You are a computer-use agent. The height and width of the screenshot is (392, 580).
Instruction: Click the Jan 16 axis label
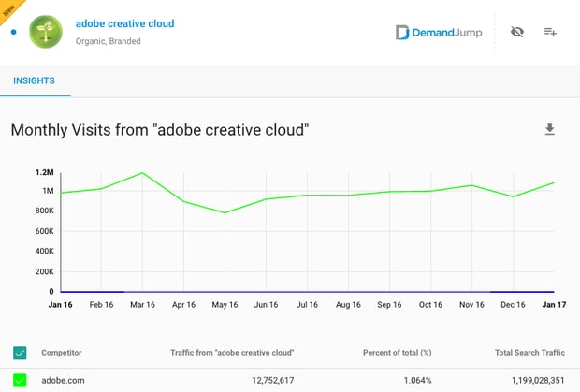coord(60,305)
